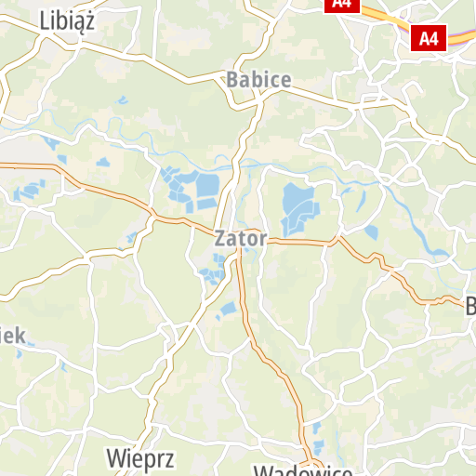Image resolution: width=476 pixels, height=476 pixels.
Task: Select the Libiąż city label
Action: (x=67, y=21)
